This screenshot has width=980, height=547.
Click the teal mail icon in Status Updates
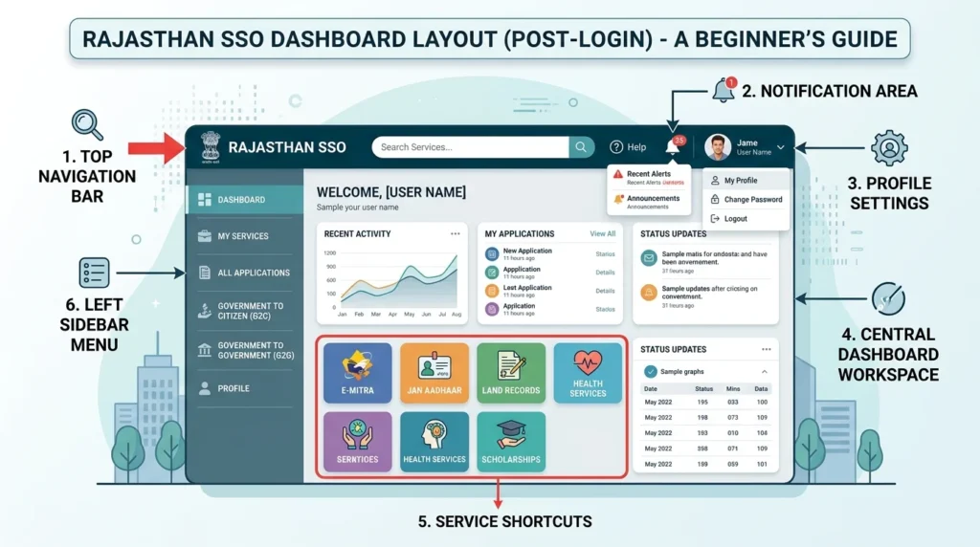click(x=649, y=258)
